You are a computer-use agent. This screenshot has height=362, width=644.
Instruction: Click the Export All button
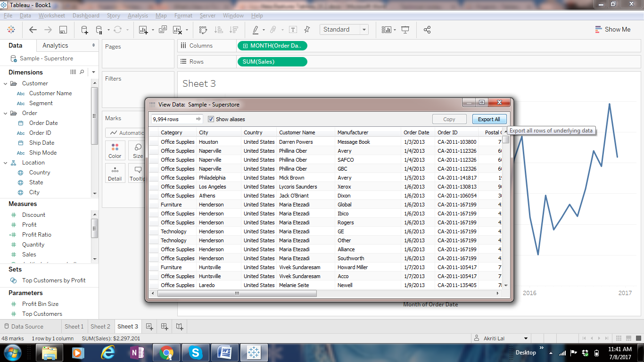[x=489, y=119]
